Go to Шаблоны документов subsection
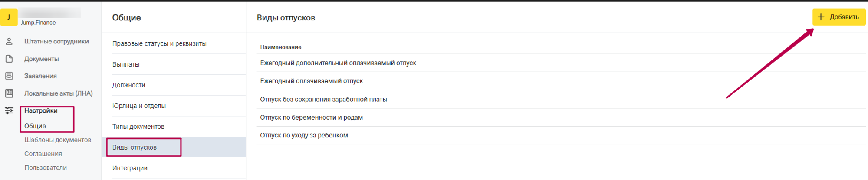Image resolution: width=868 pixels, height=180 pixels. tap(58, 140)
